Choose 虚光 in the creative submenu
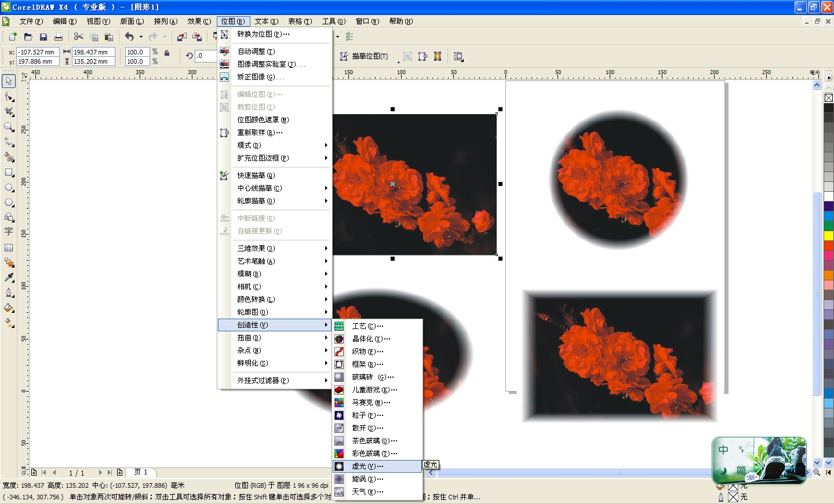This screenshot has width=834, height=504. 377,466
